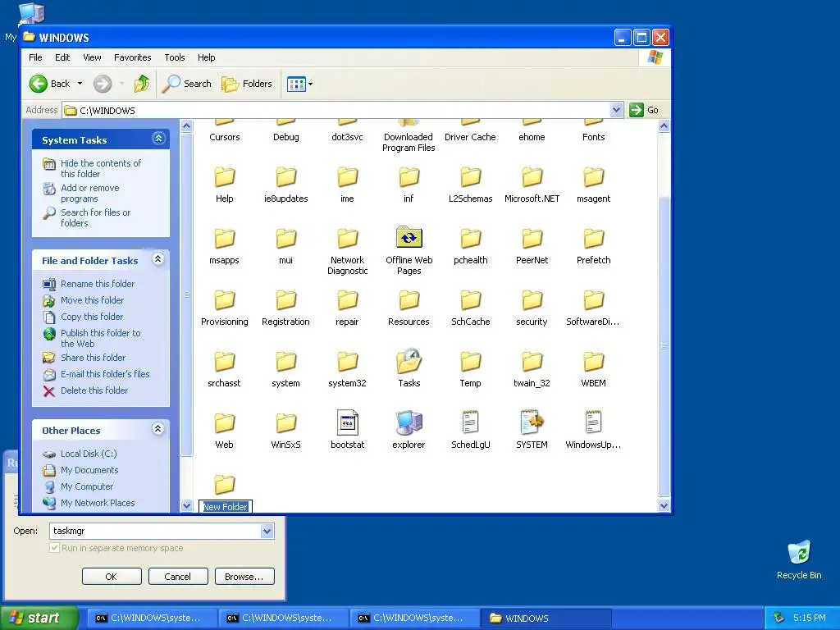This screenshot has height=630, width=840.
Task: Select the Prefetch folder icon
Action: point(594,239)
